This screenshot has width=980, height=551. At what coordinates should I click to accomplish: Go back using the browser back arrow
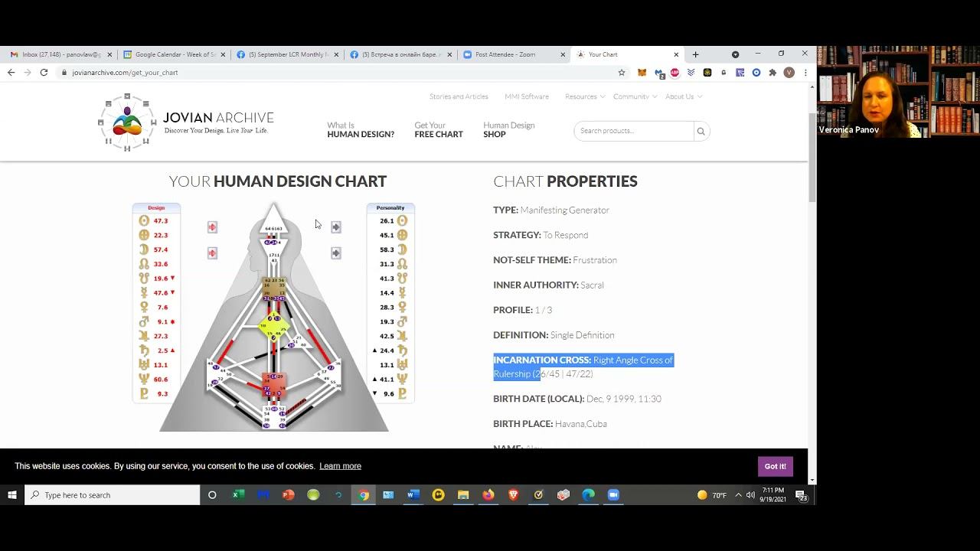[x=11, y=73]
